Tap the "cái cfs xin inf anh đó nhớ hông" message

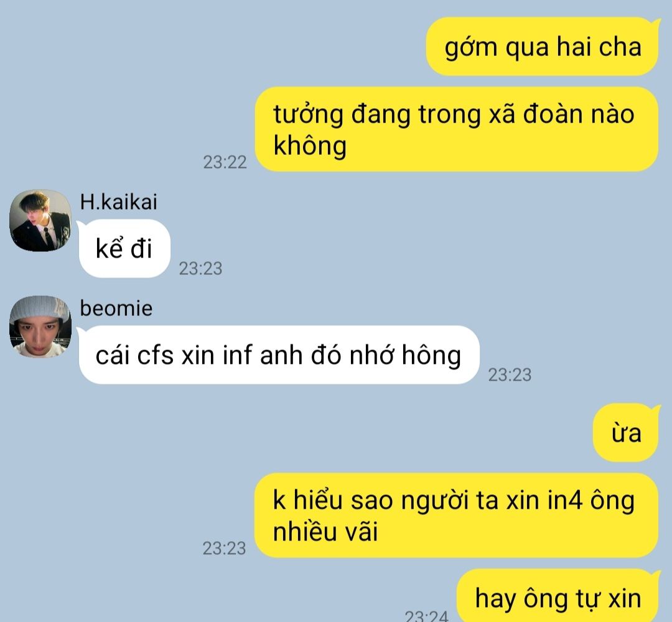point(279,355)
